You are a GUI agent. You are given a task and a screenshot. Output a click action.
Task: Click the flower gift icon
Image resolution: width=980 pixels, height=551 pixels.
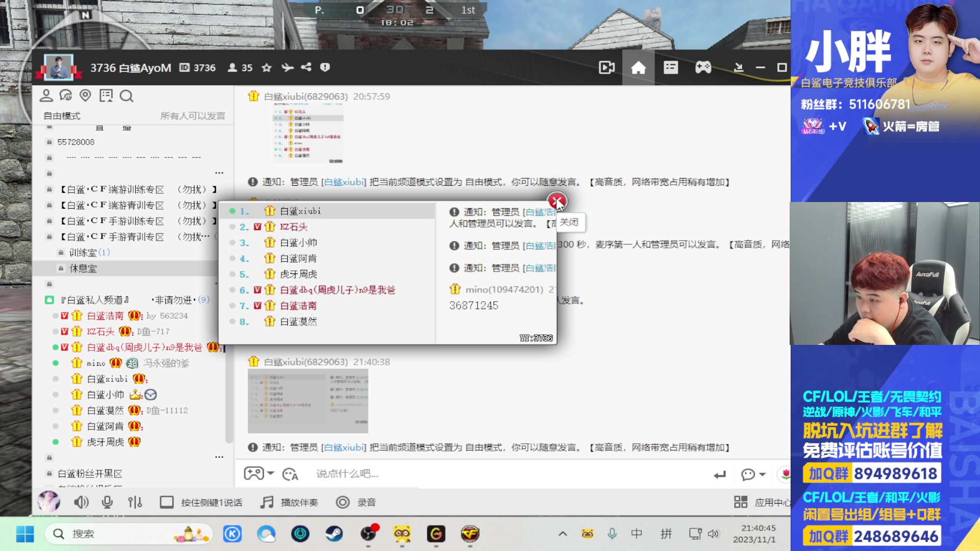(x=785, y=474)
